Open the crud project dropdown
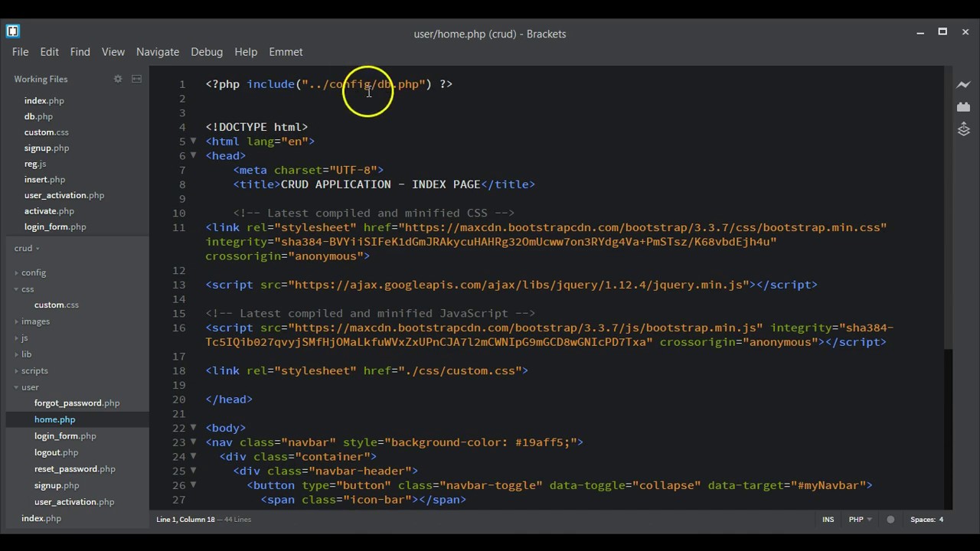980x551 pixels. click(27, 248)
